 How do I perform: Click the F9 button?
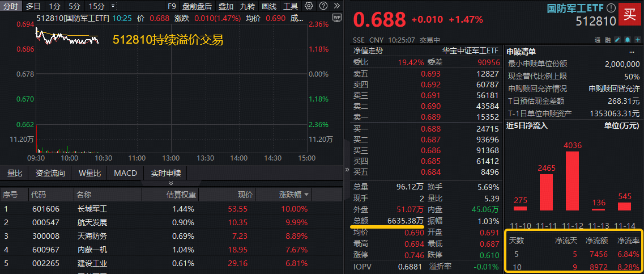pos(172,6)
